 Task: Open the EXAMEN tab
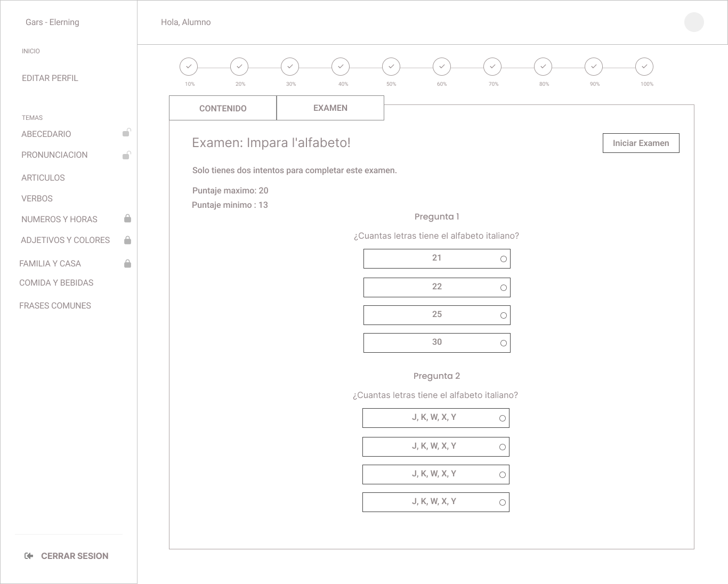coord(330,108)
